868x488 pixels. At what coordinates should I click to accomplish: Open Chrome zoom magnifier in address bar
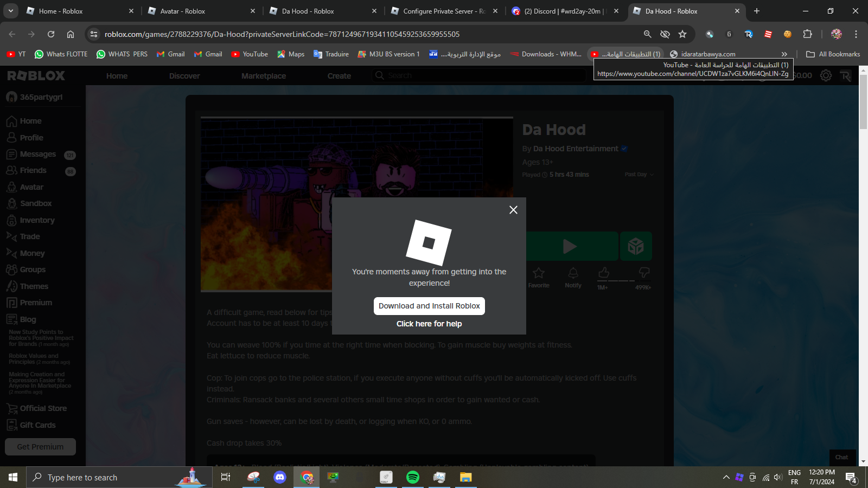[647, 34]
